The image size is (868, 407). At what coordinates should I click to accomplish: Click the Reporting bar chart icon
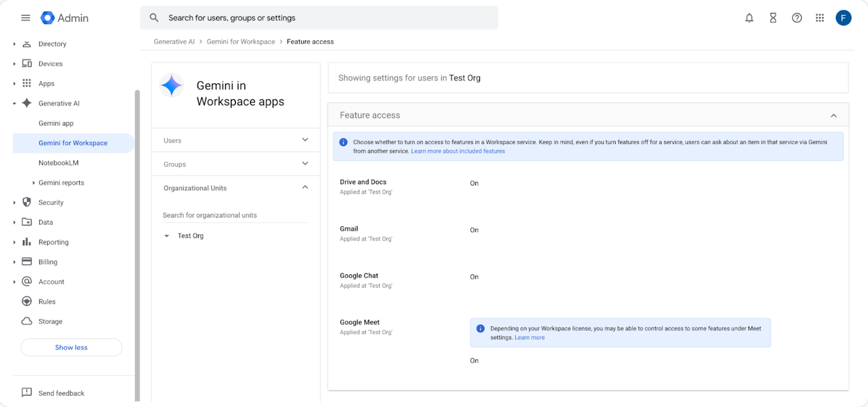[27, 242]
